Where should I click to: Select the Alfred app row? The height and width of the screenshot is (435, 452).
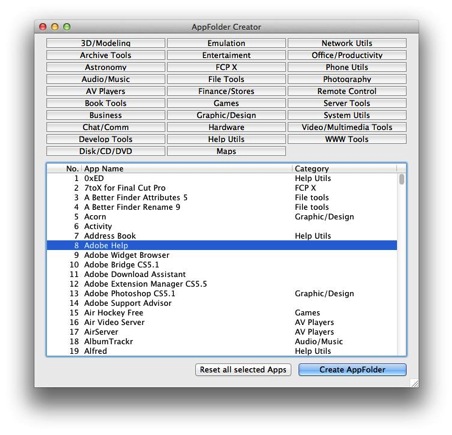tap(222, 351)
